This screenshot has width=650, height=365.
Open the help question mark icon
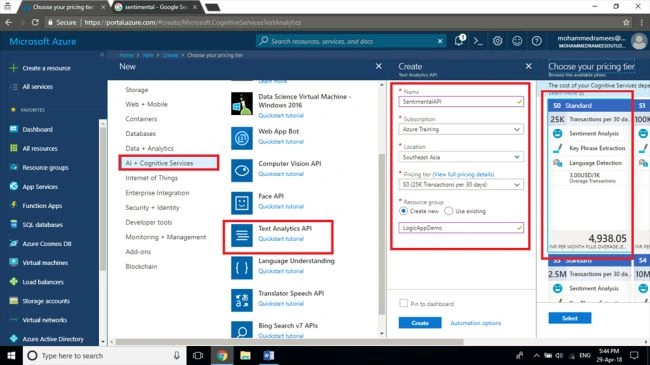536,41
